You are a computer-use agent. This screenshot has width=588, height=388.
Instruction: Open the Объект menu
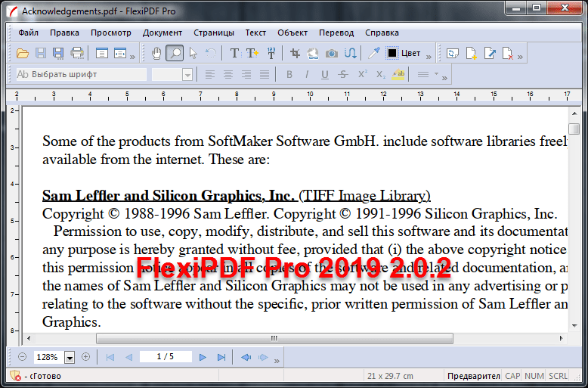pyautogui.click(x=292, y=33)
